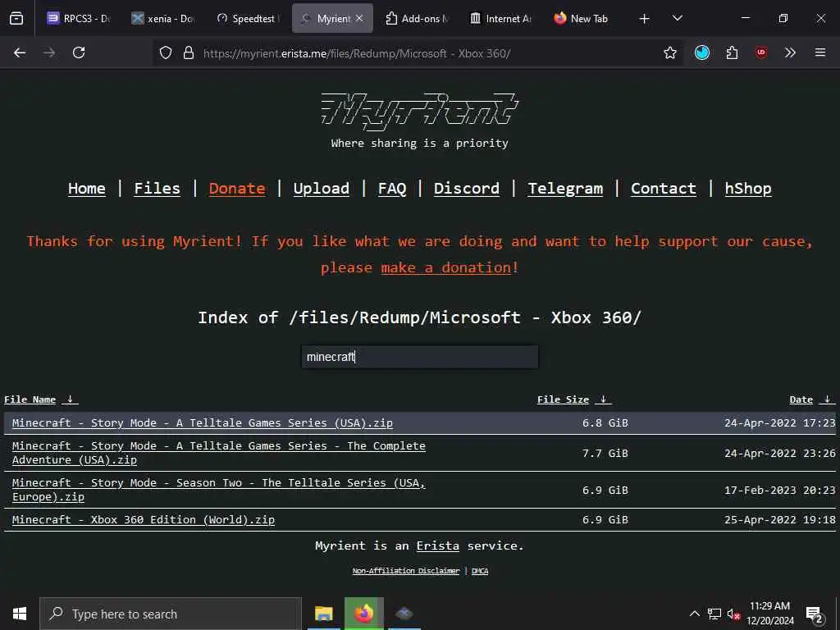Expand the list all tabs dropdown

[677, 18]
